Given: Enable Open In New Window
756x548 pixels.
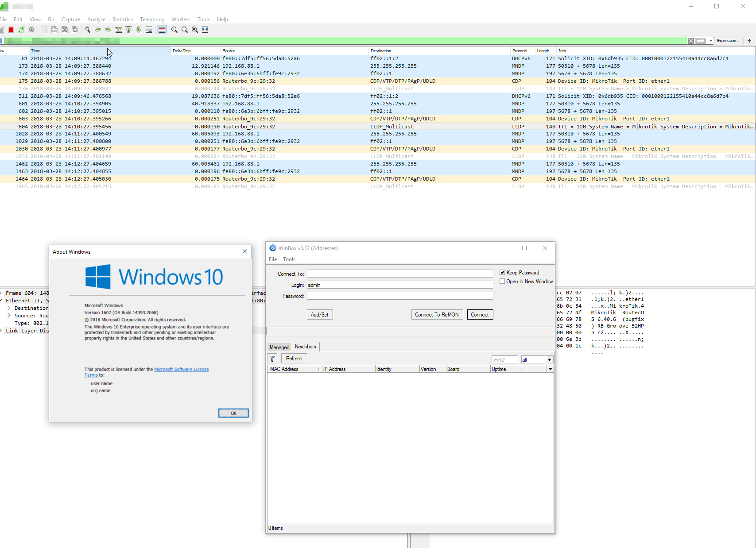Looking at the screenshot, I should pyautogui.click(x=502, y=281).
